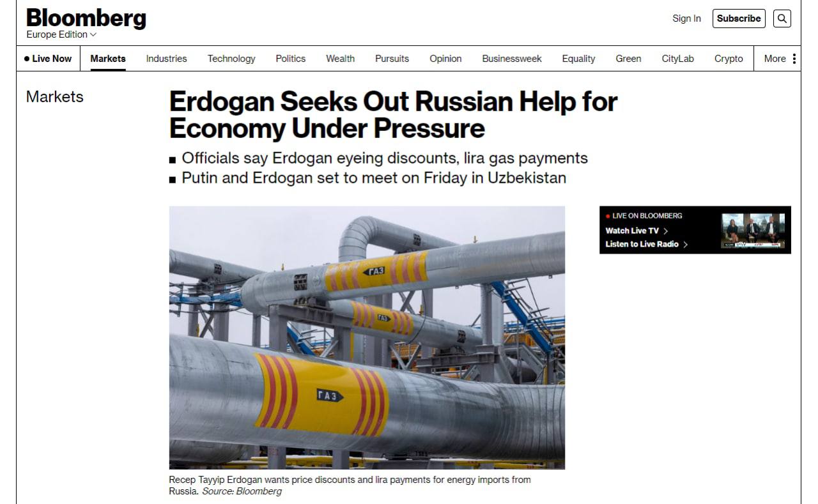Click the Bloomberg logo
Viewport: 818px width, 504px height.
point(86,18)
